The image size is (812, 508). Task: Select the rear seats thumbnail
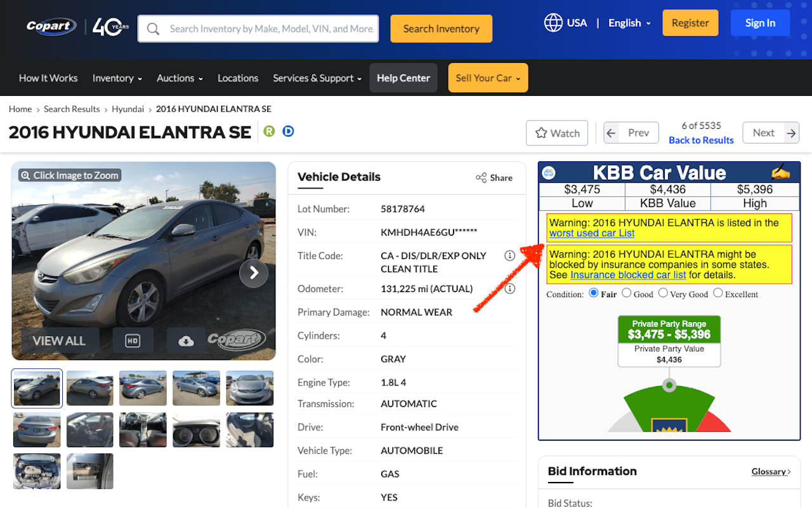250,430
